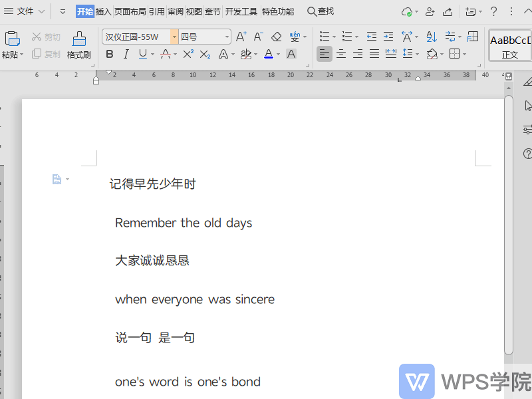Toggle the bulleted list option

(325, 37)
